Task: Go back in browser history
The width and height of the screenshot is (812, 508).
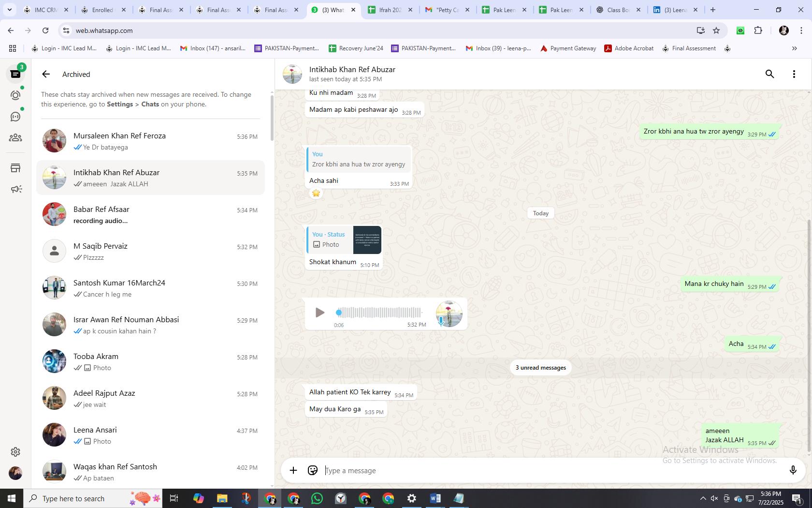Action: pos(11,30)
